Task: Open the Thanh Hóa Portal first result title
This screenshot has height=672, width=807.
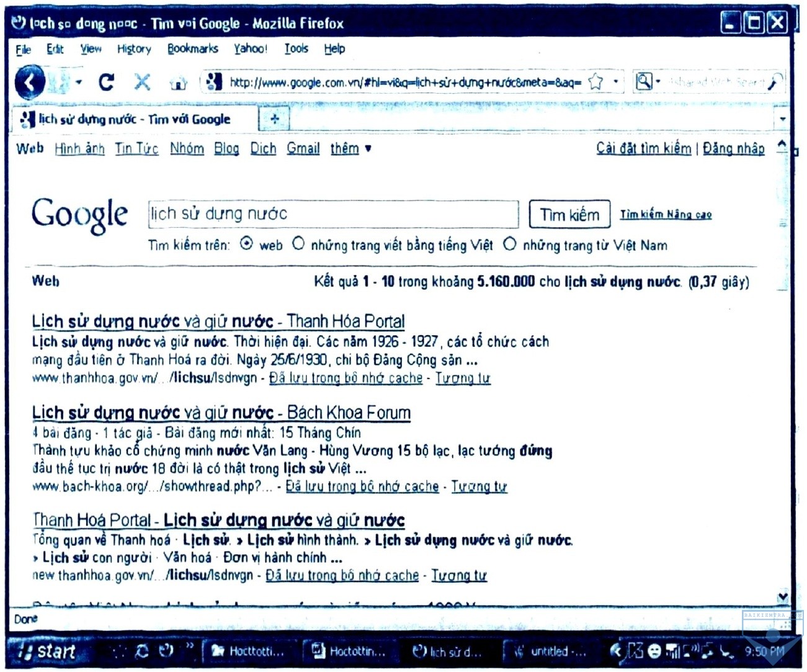Action: 218,321
